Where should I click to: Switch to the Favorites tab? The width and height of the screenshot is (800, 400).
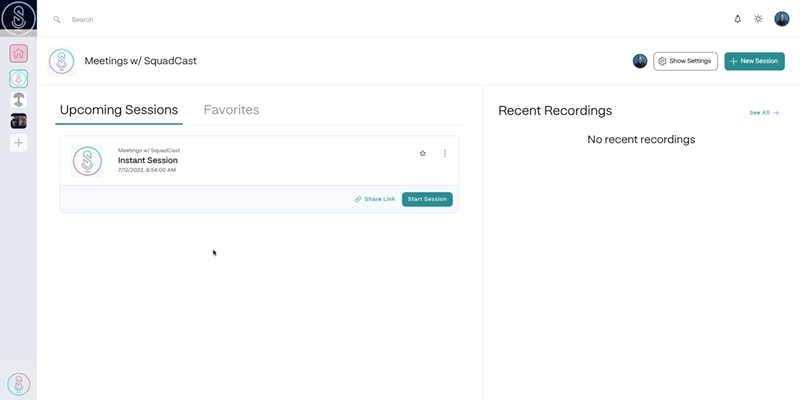tap(231, 110)
